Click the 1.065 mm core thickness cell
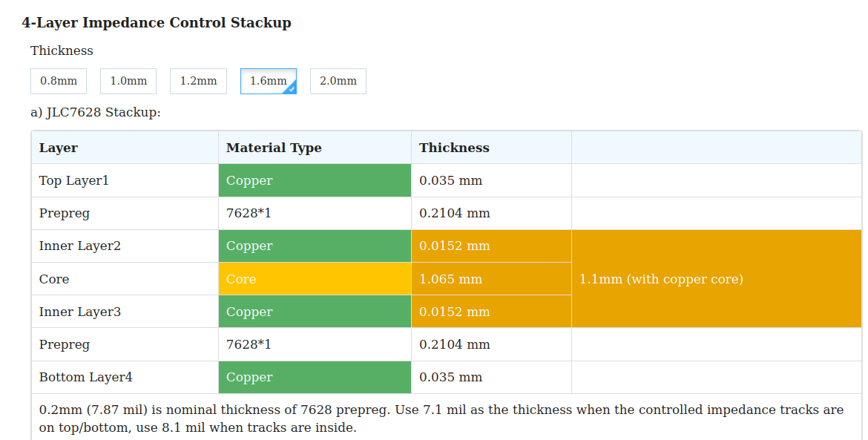The image size is (868, 440). pos(491,279)
